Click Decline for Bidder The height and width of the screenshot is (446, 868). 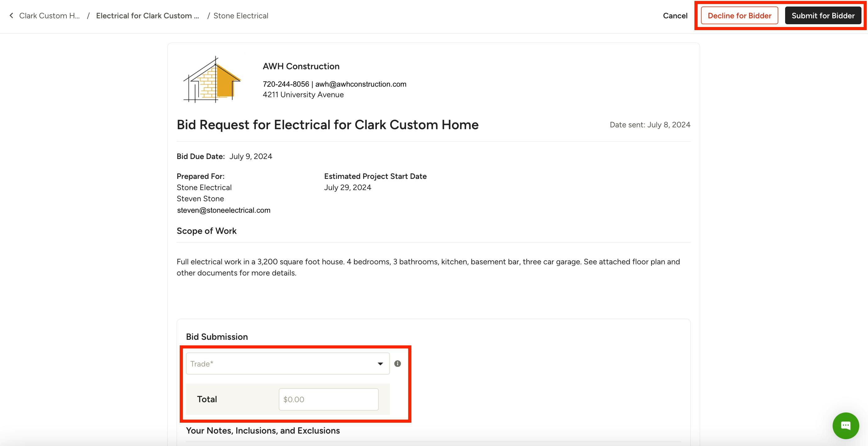coord(739,16)
